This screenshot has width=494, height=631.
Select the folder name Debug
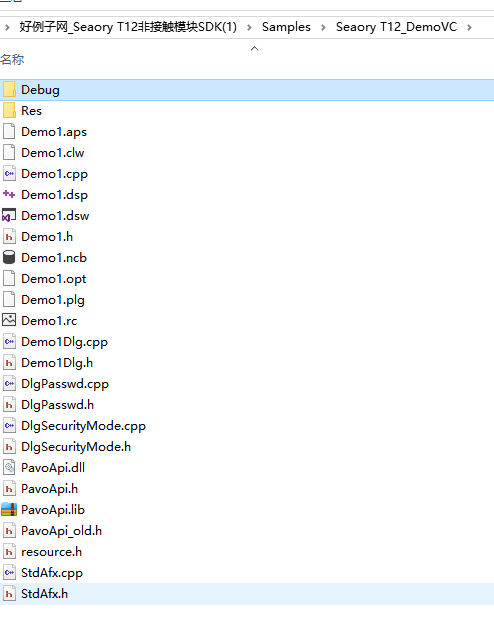[40, 90]
